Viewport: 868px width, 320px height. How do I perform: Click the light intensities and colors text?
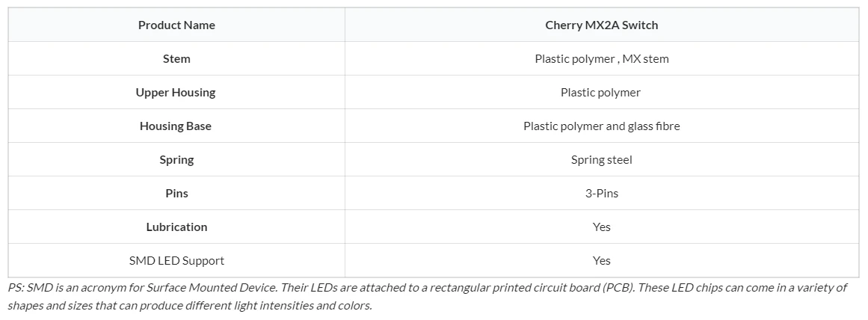302,305
